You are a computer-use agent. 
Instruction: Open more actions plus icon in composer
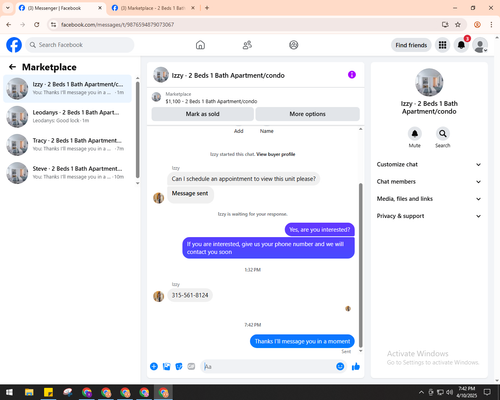pyautogui.click(x=154, y=367)
